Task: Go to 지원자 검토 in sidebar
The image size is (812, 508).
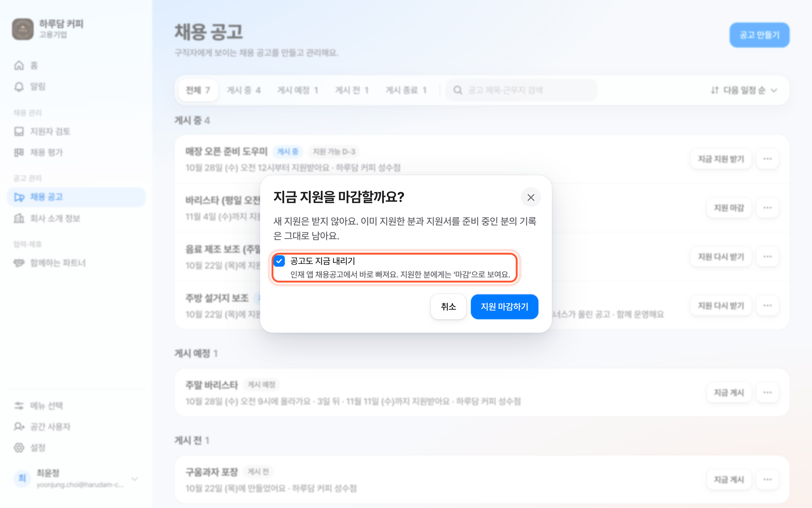Action: tap(76, 131)
